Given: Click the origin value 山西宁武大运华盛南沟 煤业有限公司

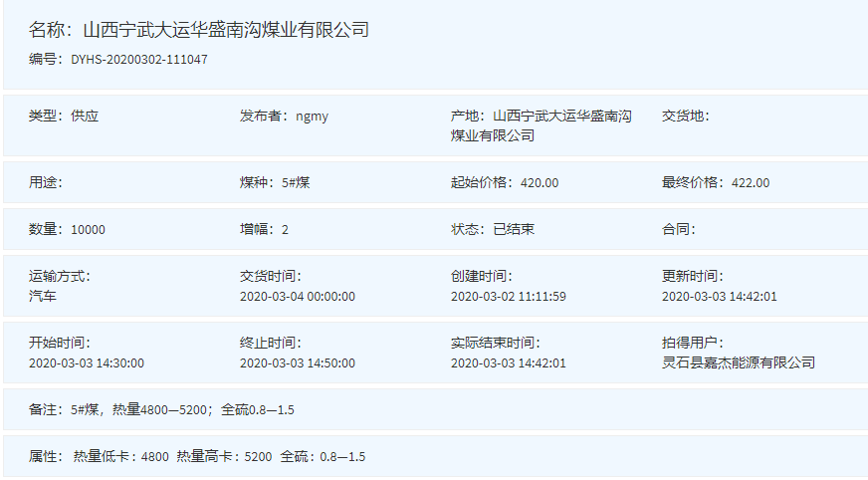Looking at the screenshot, I should tap(542, 125).
